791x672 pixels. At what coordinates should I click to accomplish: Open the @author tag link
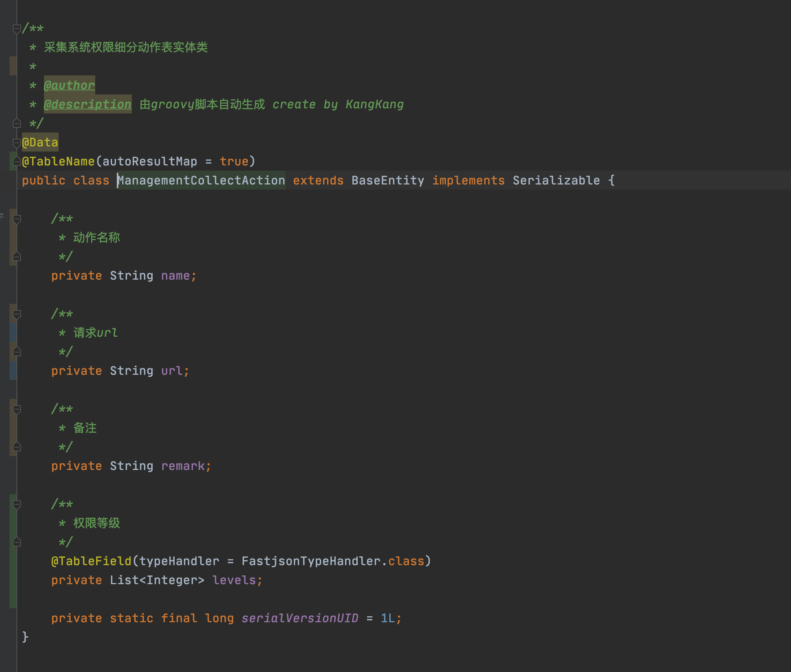point(69,85)
